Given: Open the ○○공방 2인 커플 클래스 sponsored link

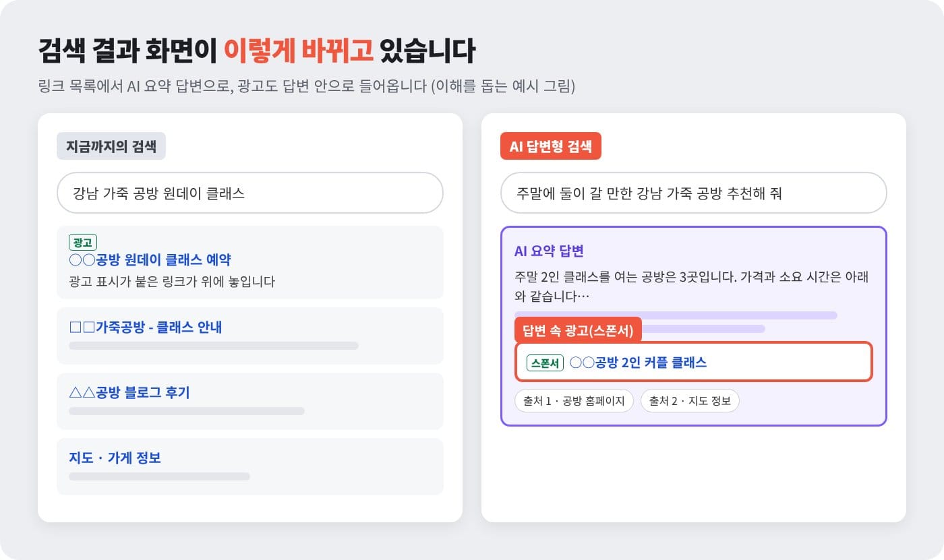Looking at the screenshot, I should coord(638,363).
